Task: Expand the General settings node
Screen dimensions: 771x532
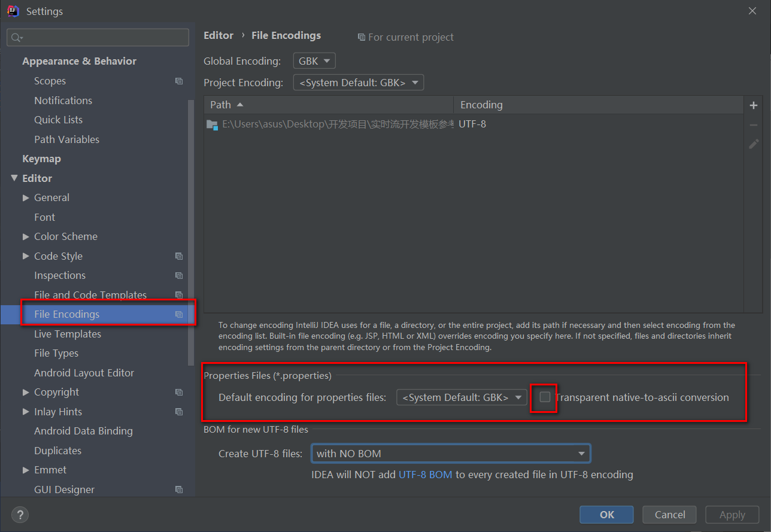Action: point(26,197)
